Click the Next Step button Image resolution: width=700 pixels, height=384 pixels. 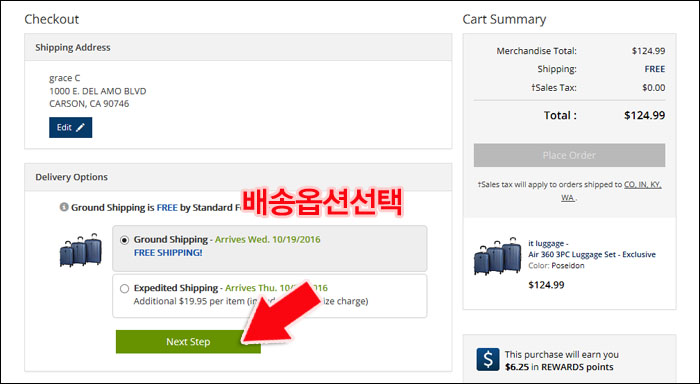(x=188, y=342)
